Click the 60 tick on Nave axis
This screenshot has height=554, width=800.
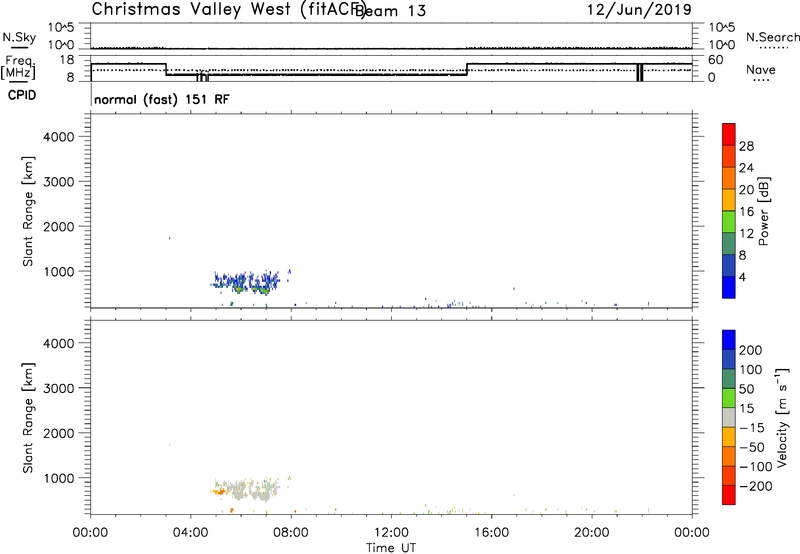(x=716, y=60)
